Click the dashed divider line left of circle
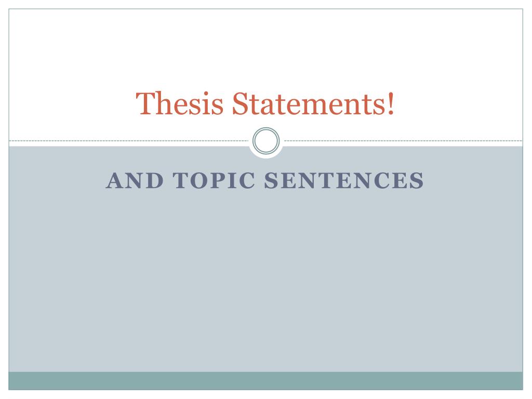532x399 pixels. click(129, 140)
